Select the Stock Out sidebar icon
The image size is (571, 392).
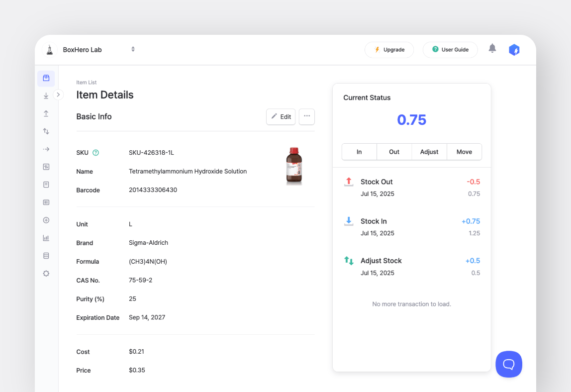pyautogui.click(x=46, y=113)
